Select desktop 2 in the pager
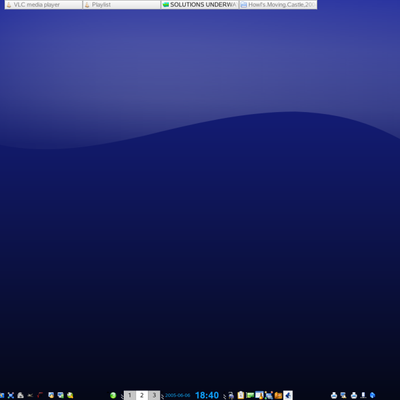Image resolution: width=400 pixels, height=400 pixels. [x=142, y=395]
